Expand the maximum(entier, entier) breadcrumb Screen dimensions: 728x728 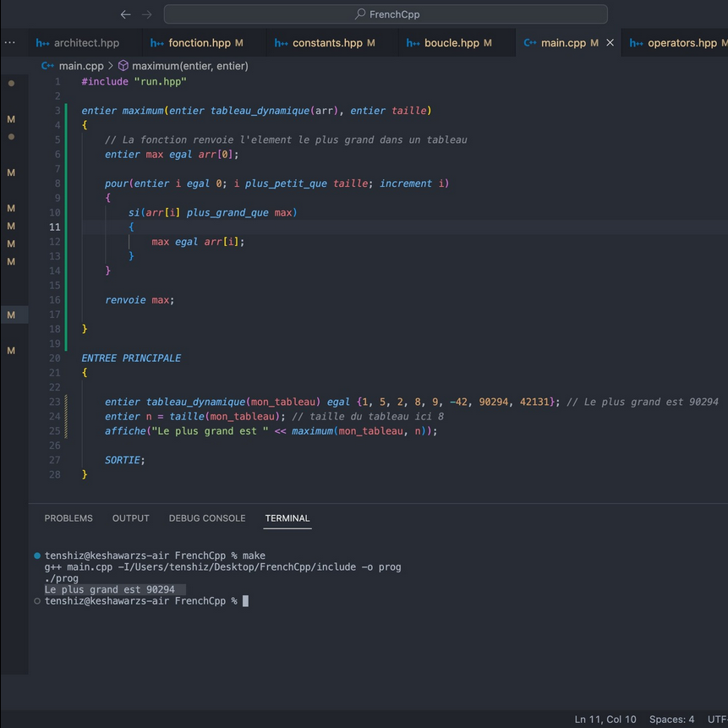click(189, 66)
